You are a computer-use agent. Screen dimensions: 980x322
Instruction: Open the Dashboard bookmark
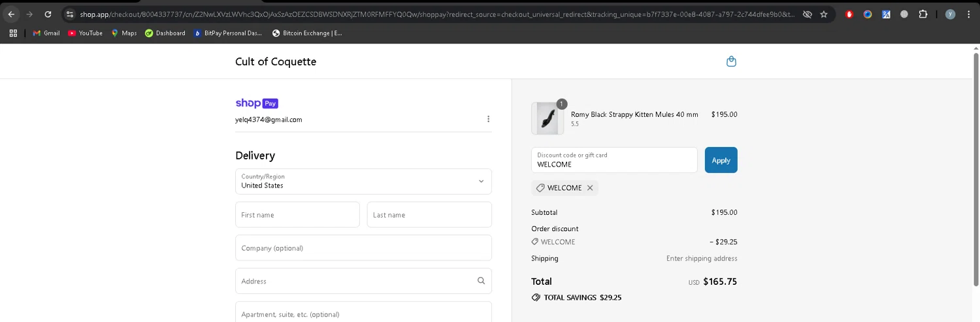click(x=165, y=33)
